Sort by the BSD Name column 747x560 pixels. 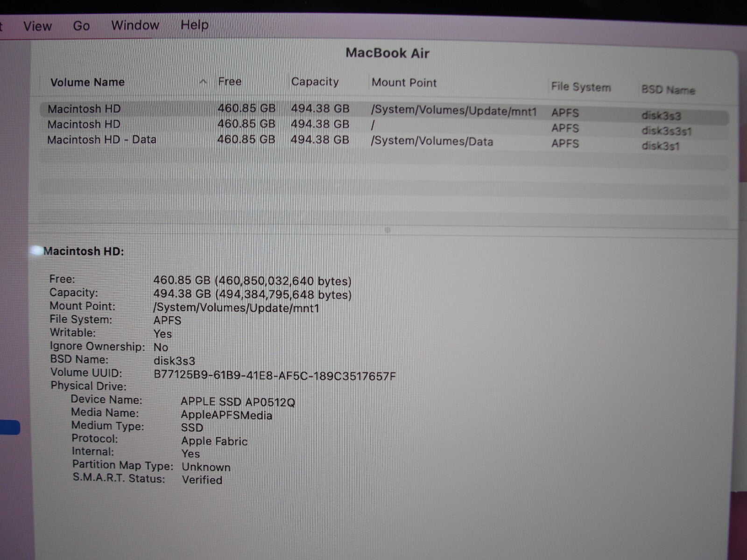(x=668, y=90)
